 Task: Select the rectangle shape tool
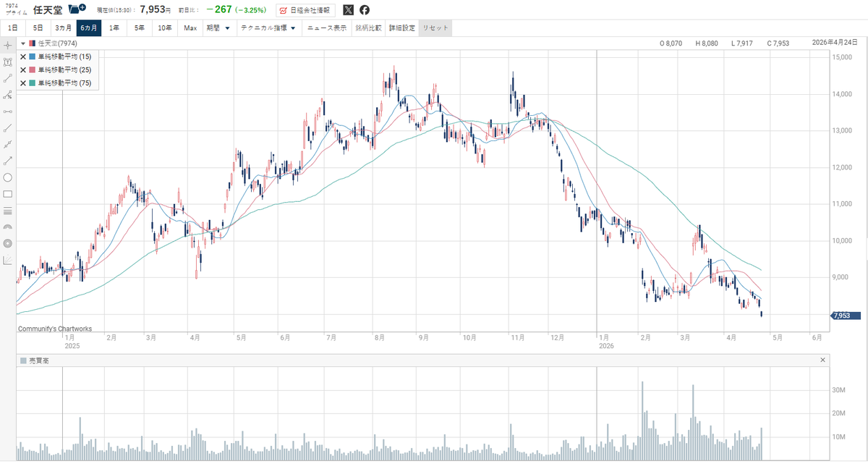tap(8, 194)
